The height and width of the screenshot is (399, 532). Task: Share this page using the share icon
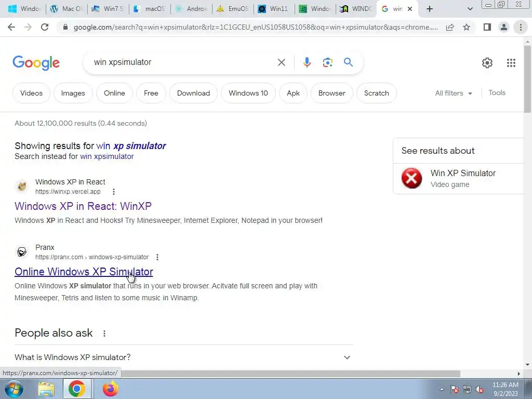click(x=450, y=27)
